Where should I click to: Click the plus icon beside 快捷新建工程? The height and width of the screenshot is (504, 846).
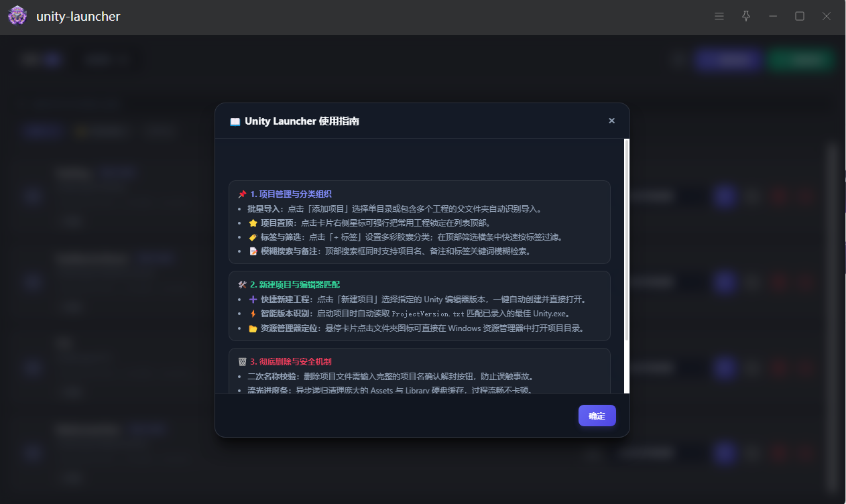pos(253,300)
